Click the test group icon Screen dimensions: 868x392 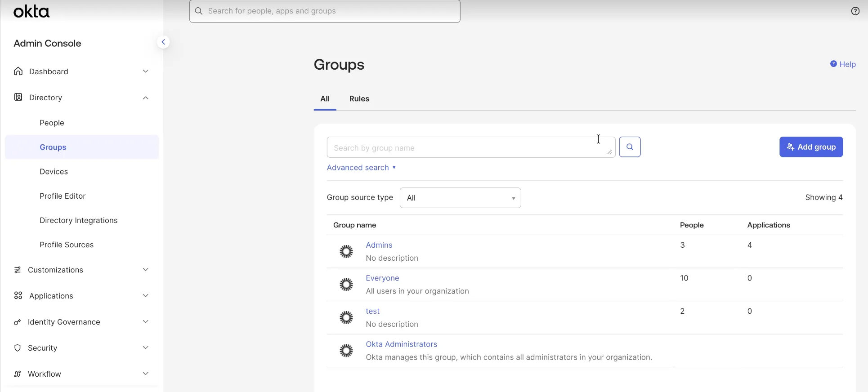pyautogui.click(x=346, y=318)
